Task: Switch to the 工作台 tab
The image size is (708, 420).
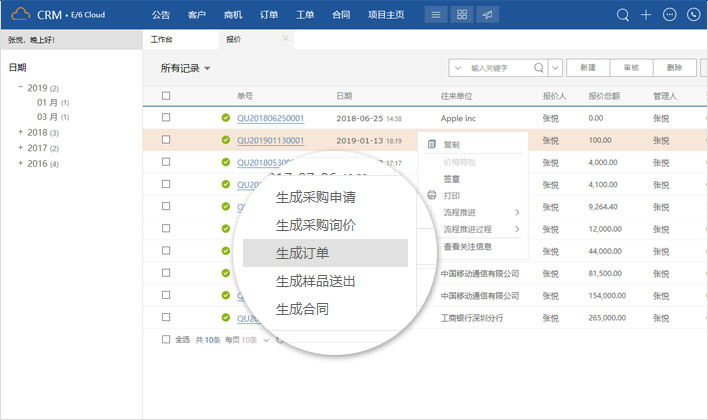Action: 162,39
